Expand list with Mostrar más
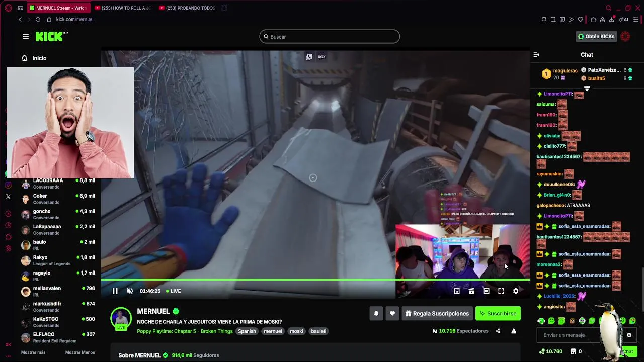The image size is (644, 362). click(x=33, y=352)
